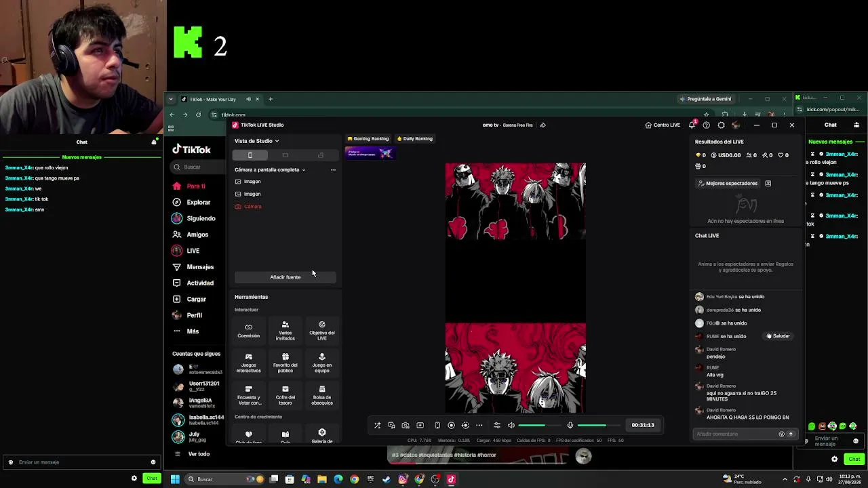
Task: Click Ver todo to show all followed accounts
Action: pyautogui.click(x=199, y=454)
